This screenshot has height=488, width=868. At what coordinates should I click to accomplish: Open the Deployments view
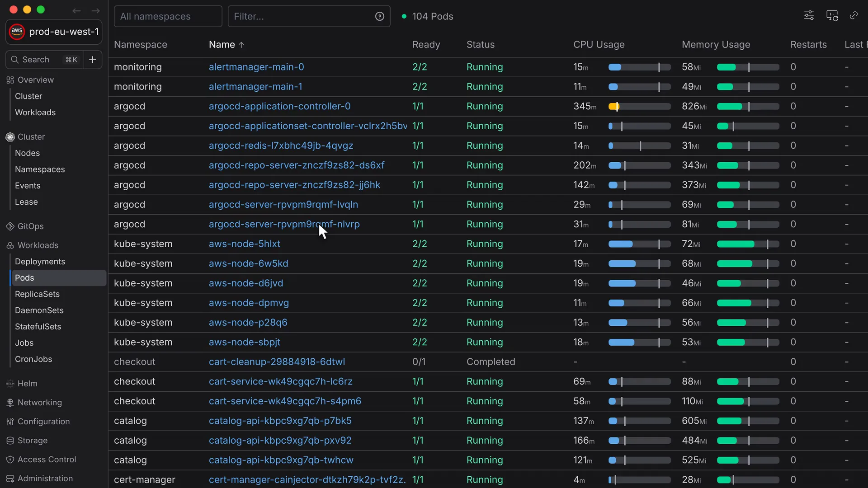tap(40, 262)
